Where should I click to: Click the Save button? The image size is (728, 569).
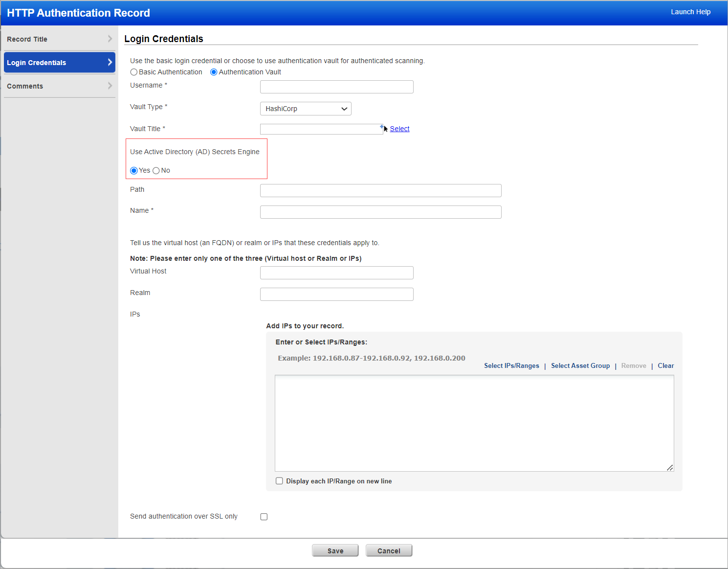[335, 551]
